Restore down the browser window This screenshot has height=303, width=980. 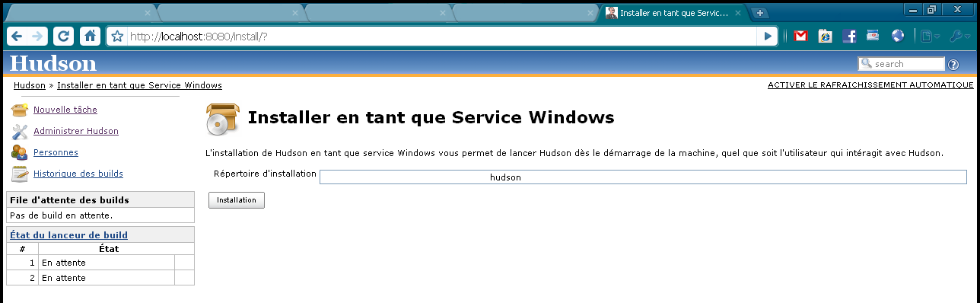click(x=931, y=10)
